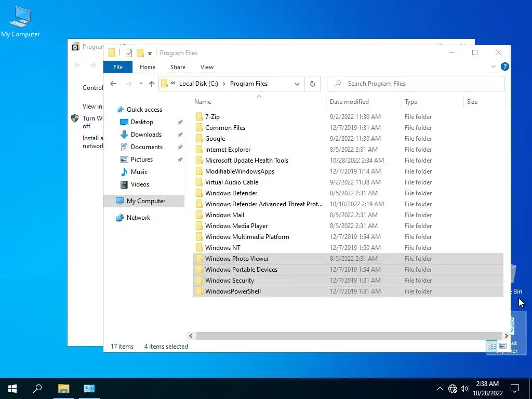532x399 pixels.
Task: Select the 7-Zip folder icon
Action: (x=199, y=117)
